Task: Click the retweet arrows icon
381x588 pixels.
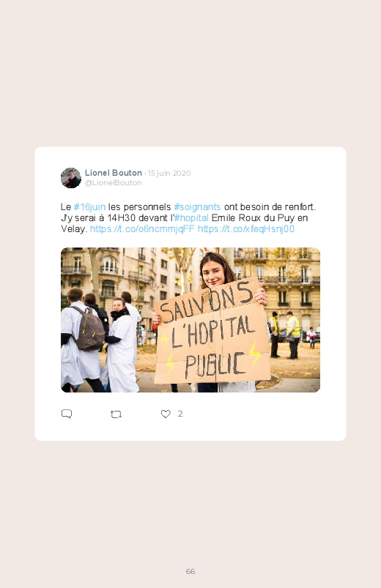Action: pos(116,414)
